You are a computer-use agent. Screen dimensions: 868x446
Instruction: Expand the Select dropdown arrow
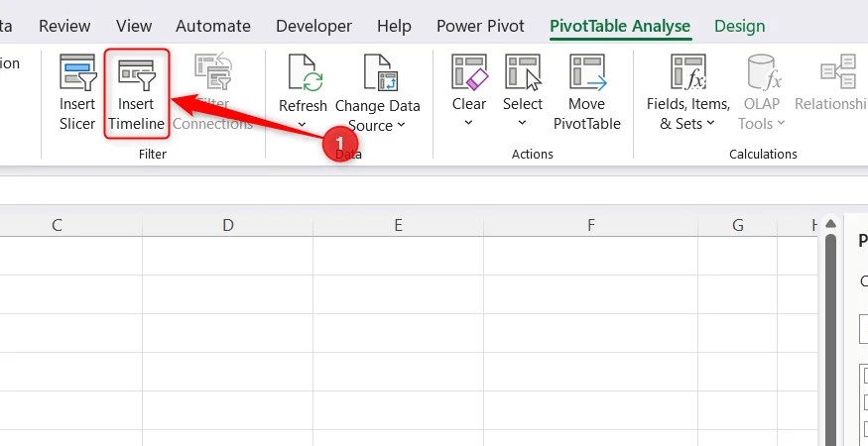[x=522, y=123]
